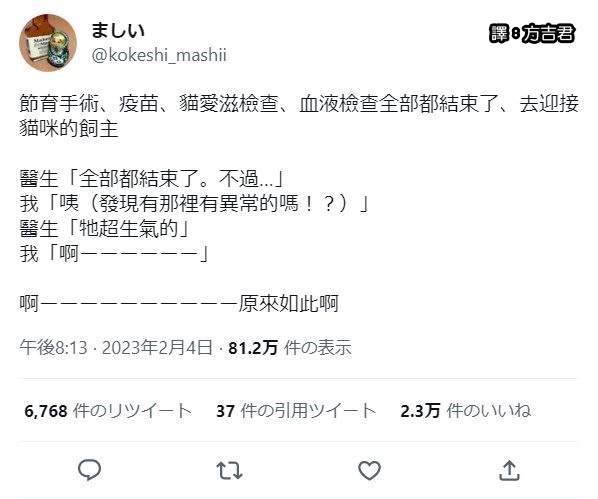Image resolution: width=598 pixels, height=499 pixels.
Task: Open the @kokeshi_mashii handle link
Action: (159, 55)
